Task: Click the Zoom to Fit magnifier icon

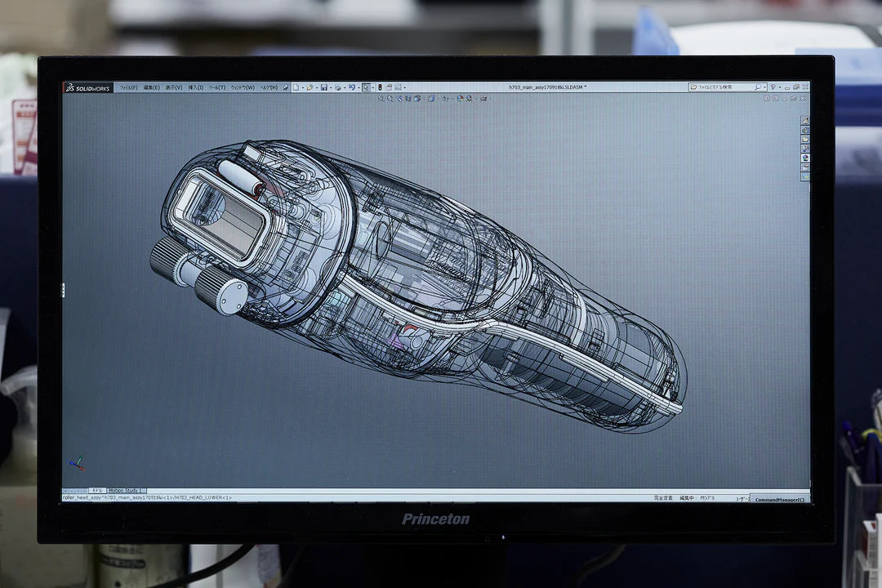Action: [380, 98]
